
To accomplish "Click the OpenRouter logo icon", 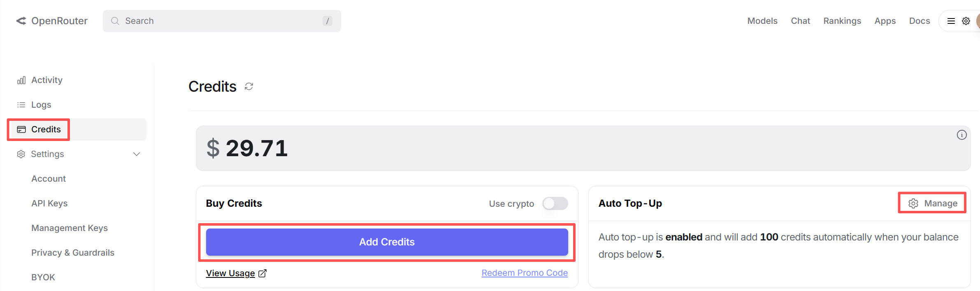I will pos(20,21).
